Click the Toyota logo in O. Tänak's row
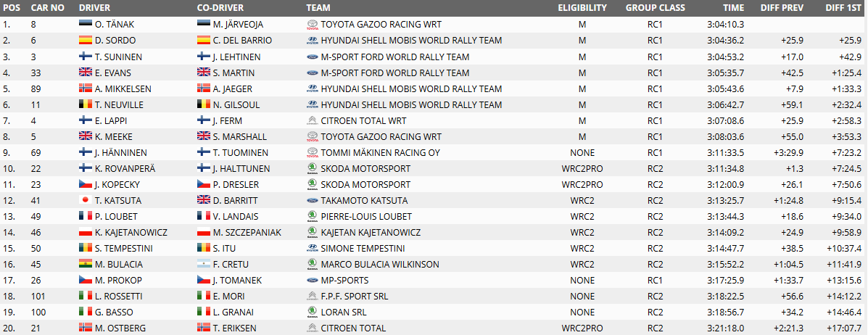 (x=313, y=25)
